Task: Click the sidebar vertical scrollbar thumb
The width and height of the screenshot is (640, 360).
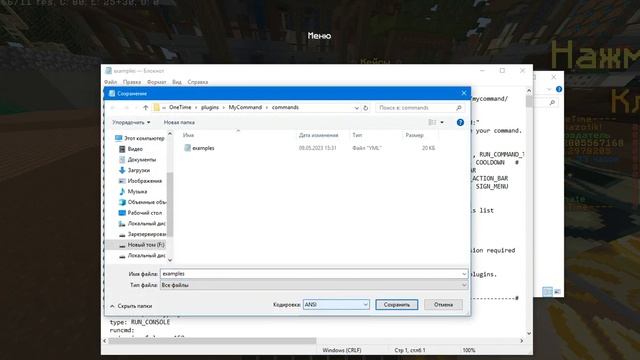Action: tap(170, 204)
